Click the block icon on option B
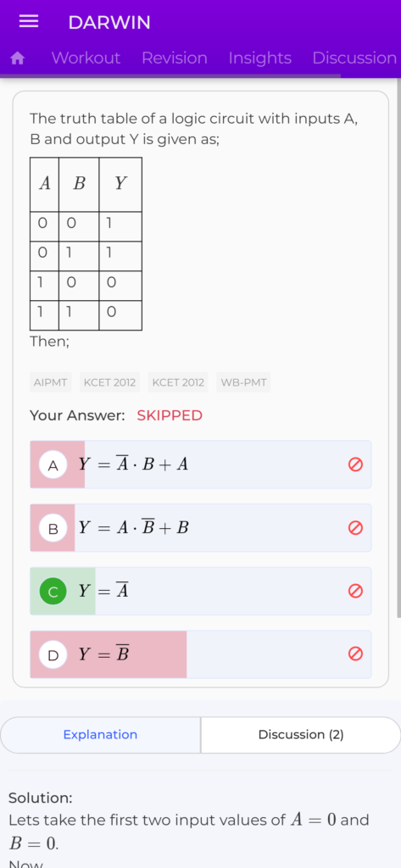 pos(355,528)
